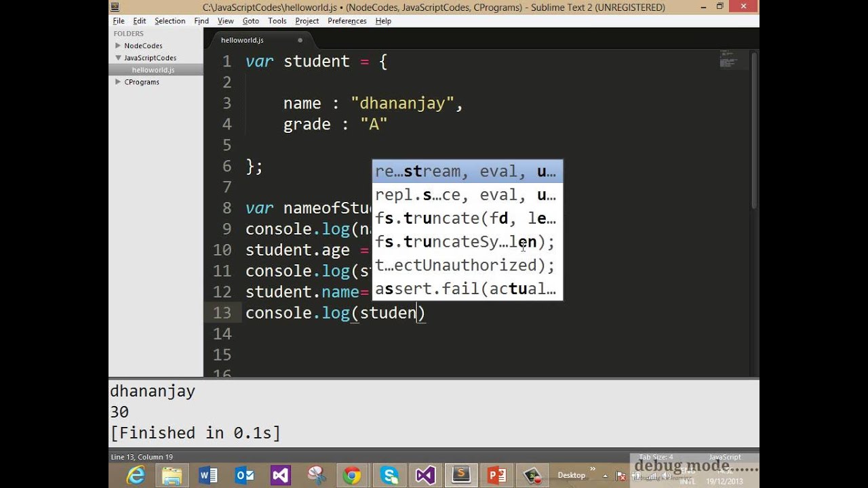868x488 pixels.
Task: Click the Line 13, Column 19 status text
Action: point(142,457)
